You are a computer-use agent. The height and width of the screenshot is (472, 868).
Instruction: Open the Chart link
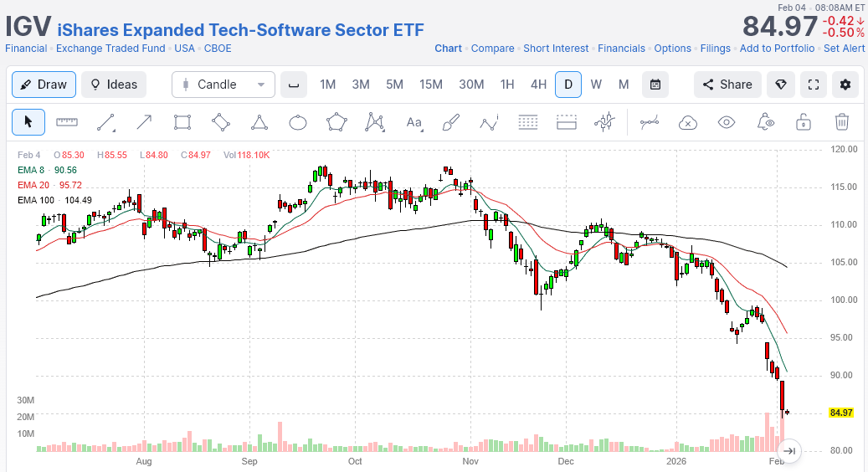click(x=449, y=49)
